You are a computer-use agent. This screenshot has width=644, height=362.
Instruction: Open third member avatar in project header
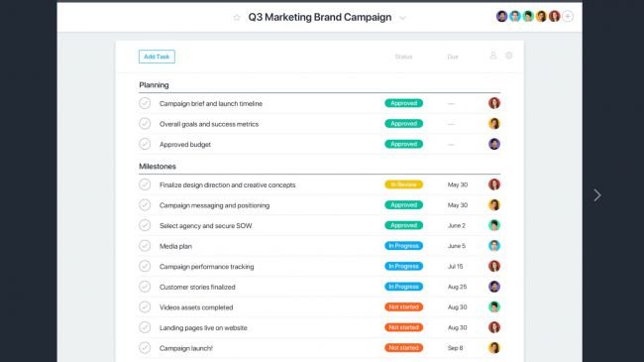(528, 17)
